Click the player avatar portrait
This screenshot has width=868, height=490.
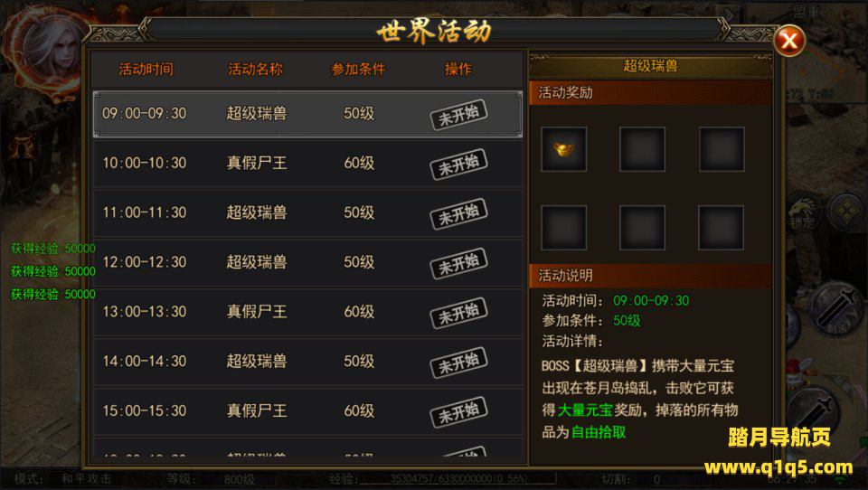(x=51, y=47)
